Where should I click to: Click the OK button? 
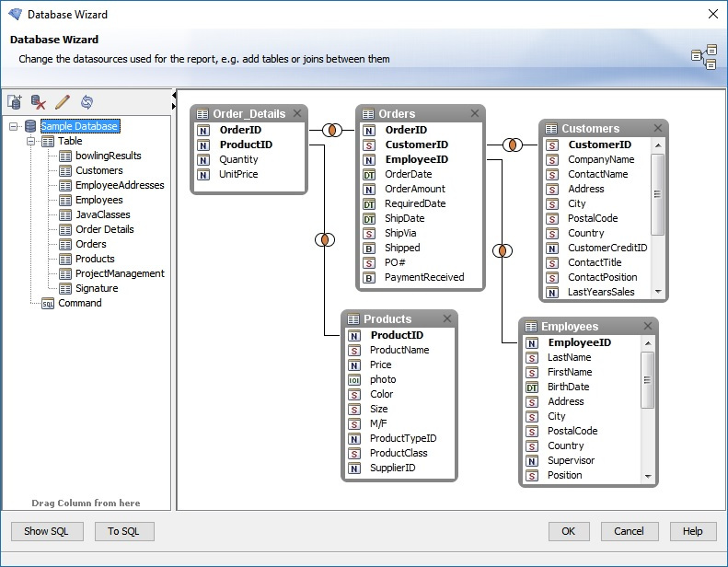[x=569, y=531]
